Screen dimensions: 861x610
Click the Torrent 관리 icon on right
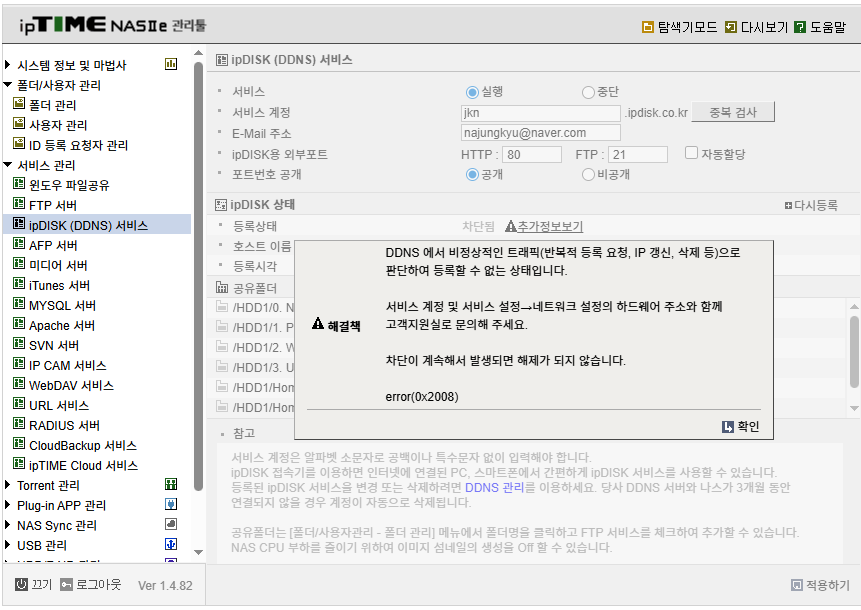[171, 484]
